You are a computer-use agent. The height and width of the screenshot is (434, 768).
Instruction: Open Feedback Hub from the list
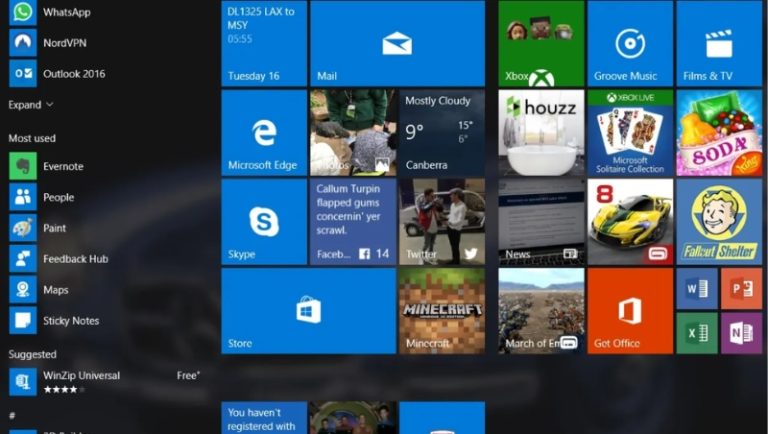click(75, 259)
